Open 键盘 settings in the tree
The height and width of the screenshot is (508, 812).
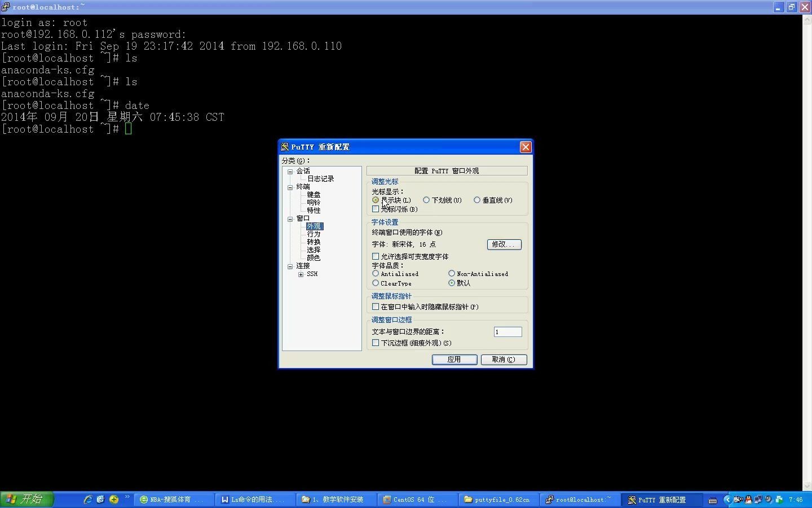[314, 195]
